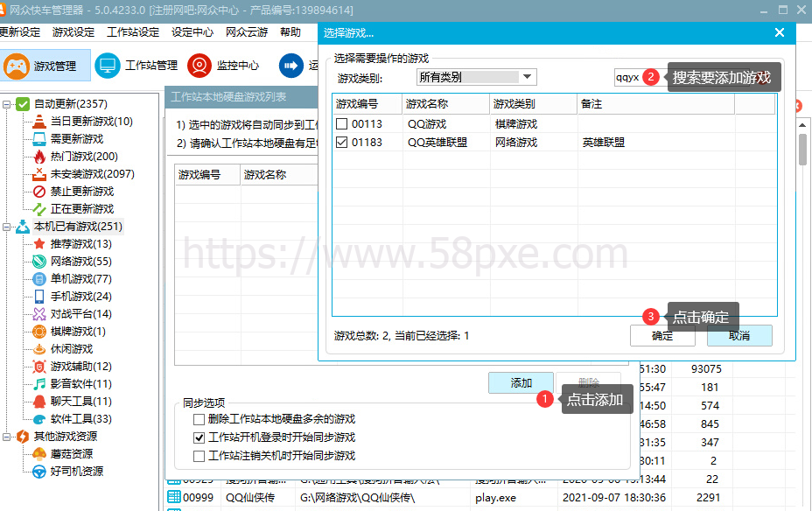
Task: Select the 热门游戏(200) flame icon
Action: [39, 157]
